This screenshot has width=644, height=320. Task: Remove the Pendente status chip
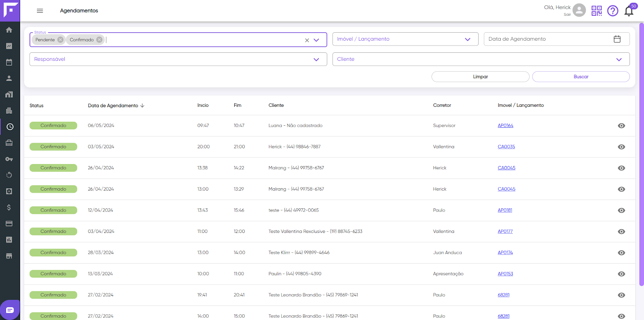coord(60,39)
